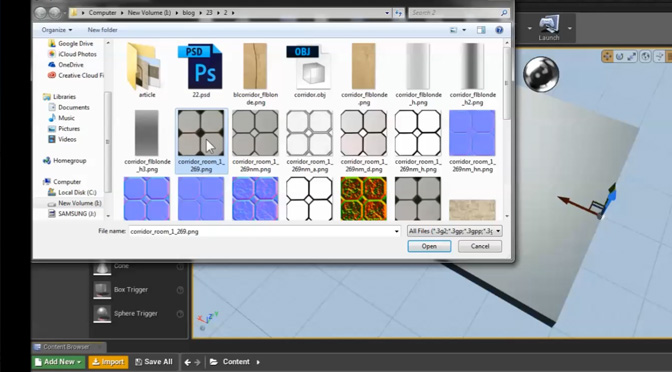Select corridor_room_1_269nm_a.png file
The image size is (672, 372).
(309, 133)
